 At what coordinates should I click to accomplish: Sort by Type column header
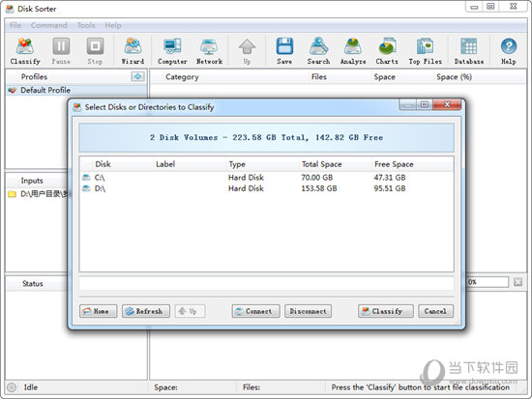click(262, 164)
